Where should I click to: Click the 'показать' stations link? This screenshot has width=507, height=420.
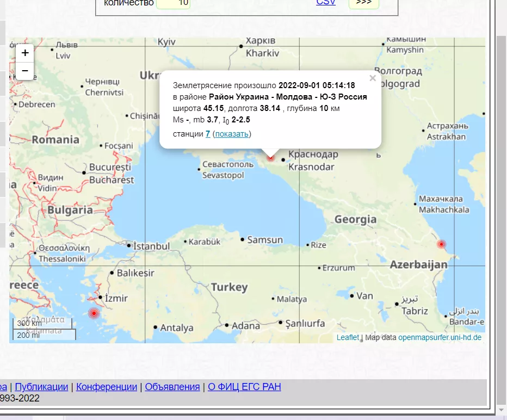pyautogui.click(x=232, y=134)
